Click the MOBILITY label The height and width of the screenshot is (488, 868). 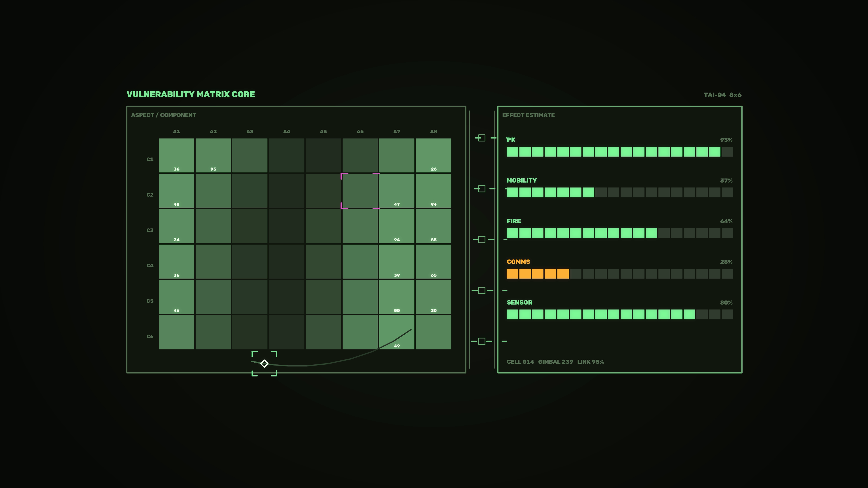tap(522, 181)
